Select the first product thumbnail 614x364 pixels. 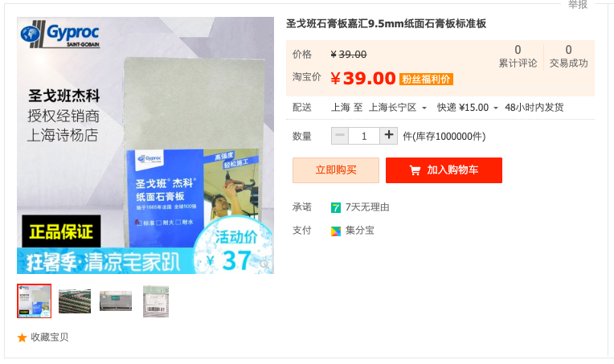point(34,301)
